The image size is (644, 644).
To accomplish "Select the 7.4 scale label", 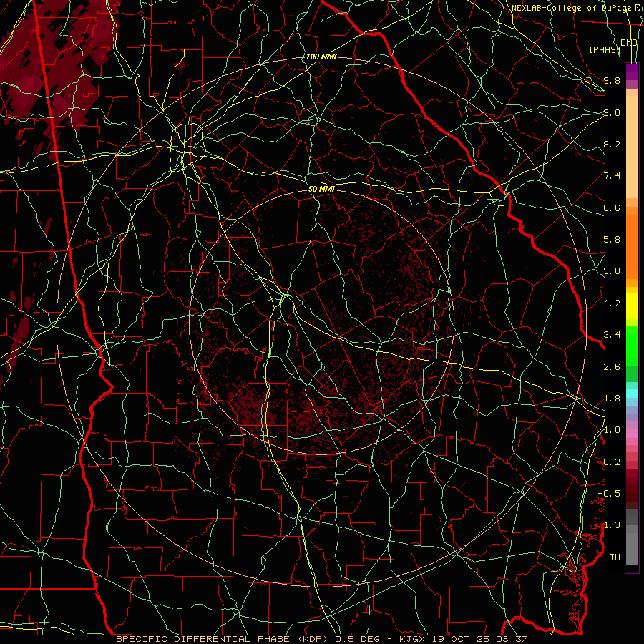I will pos(612,176).
